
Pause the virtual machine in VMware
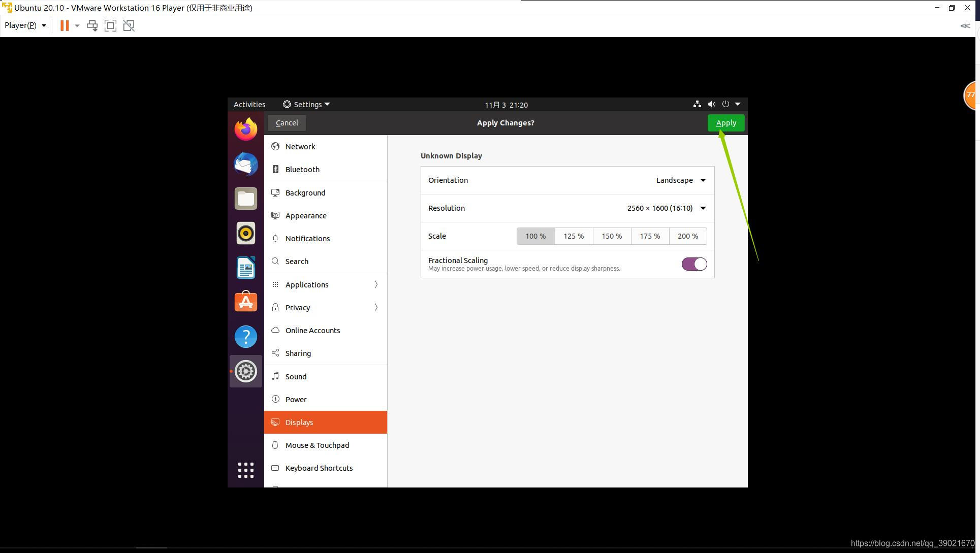tap(65, 25)
